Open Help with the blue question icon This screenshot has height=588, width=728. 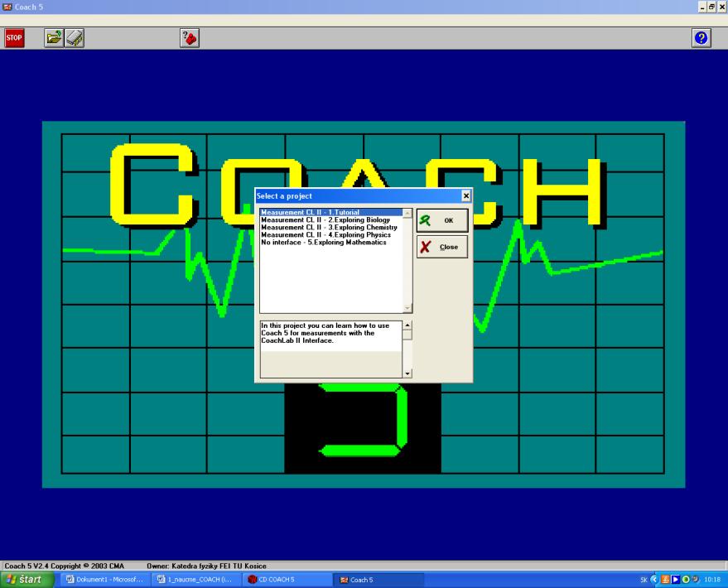(701, 38)
